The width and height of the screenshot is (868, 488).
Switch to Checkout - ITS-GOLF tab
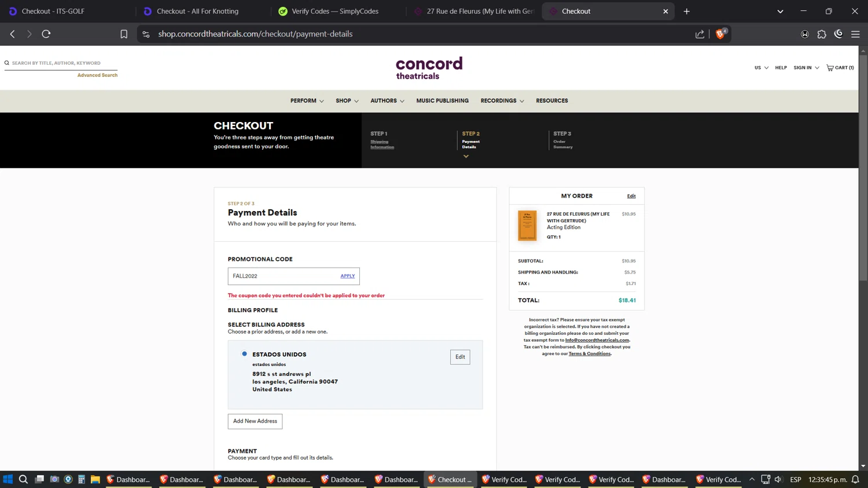coord(68,11)
